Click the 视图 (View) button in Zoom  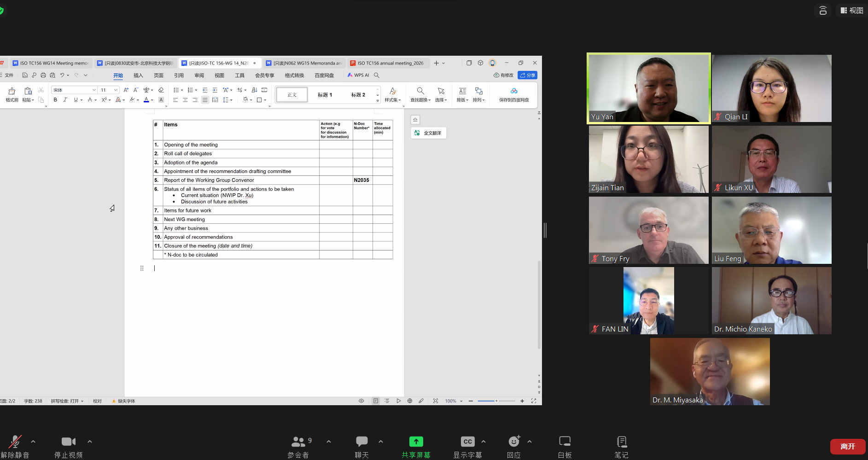click(x=851, y=10)
